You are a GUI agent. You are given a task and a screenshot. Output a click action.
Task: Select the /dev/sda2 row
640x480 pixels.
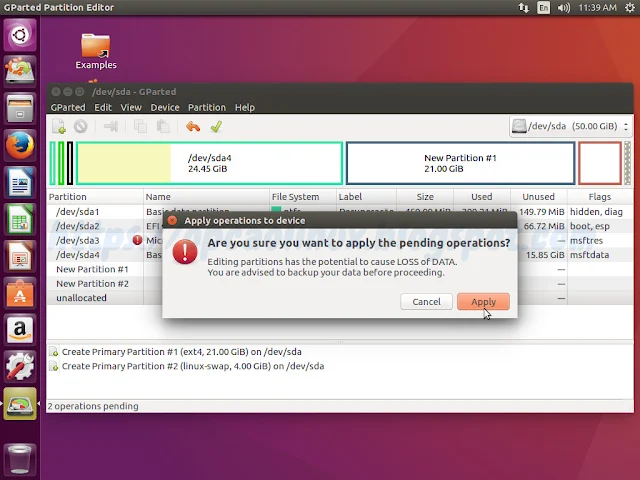[x=340, y=226]
